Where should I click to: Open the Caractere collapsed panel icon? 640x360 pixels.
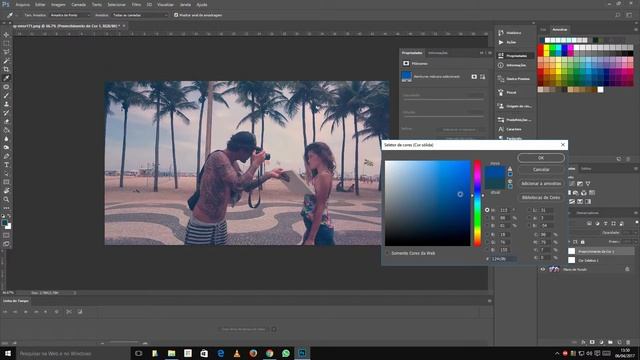click(x=501, y=129)
